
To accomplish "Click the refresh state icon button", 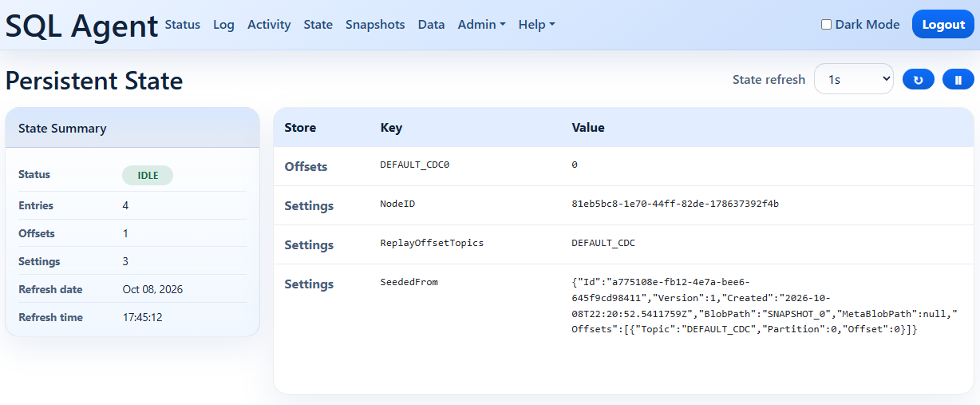I will pos(918,80).
